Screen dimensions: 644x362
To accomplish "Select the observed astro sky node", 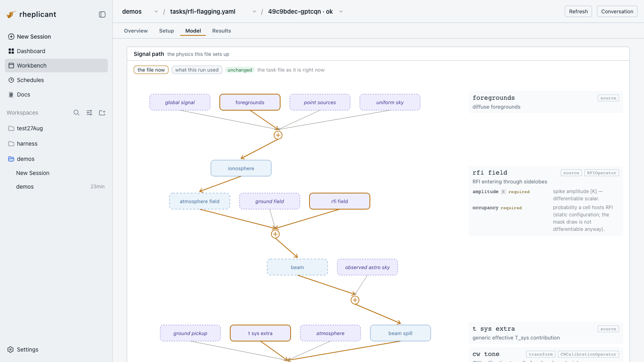I will (367, 267).
